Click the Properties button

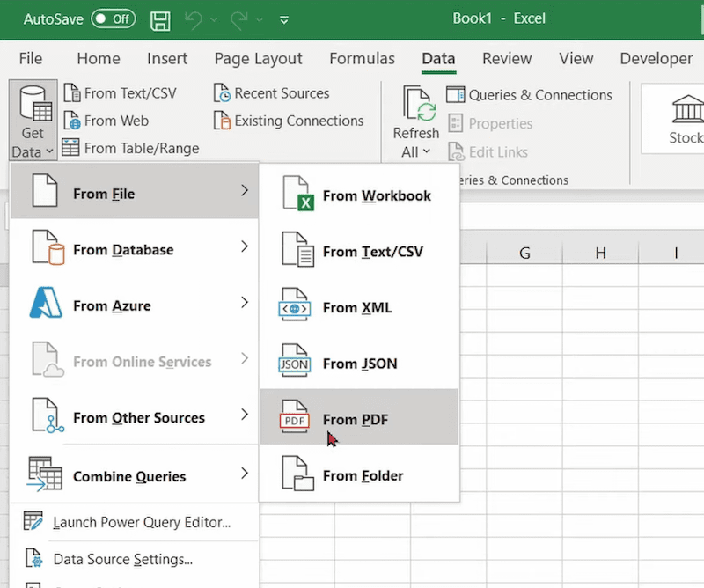click(490, 123)
